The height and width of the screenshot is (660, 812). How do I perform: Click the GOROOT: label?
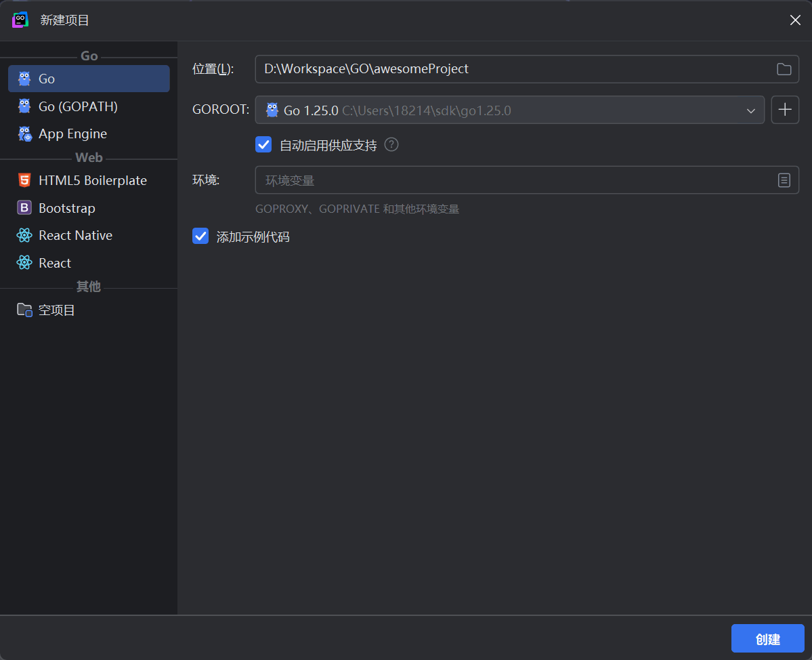point(221,110)
